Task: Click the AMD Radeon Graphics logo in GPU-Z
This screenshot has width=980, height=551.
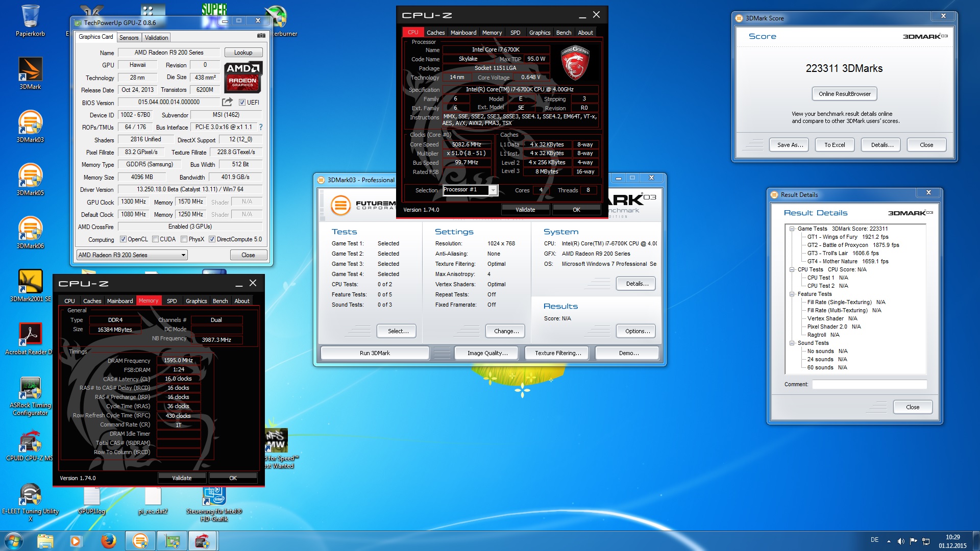Action: [x=243, y=77]
